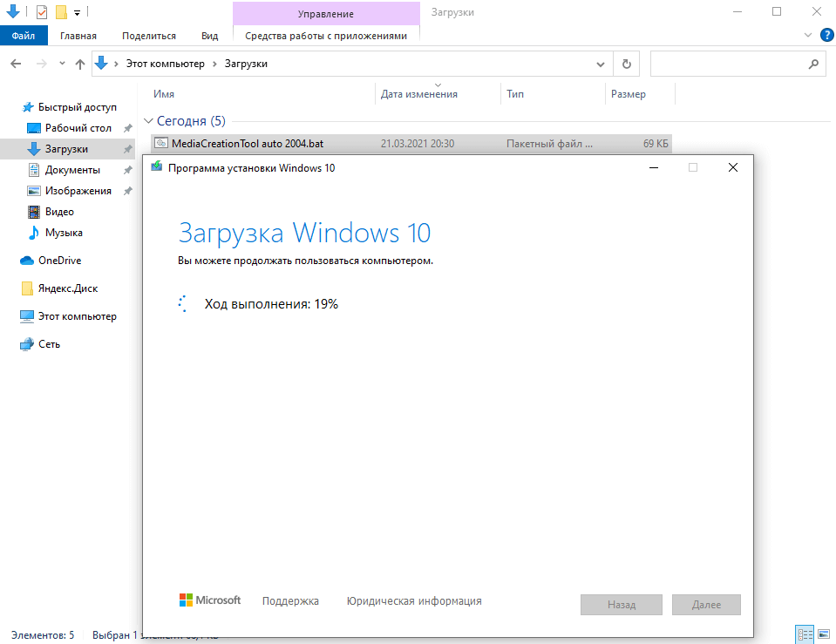Click the Назад button in setup window
Screen dimensions: 836x644
coord(622,605)
